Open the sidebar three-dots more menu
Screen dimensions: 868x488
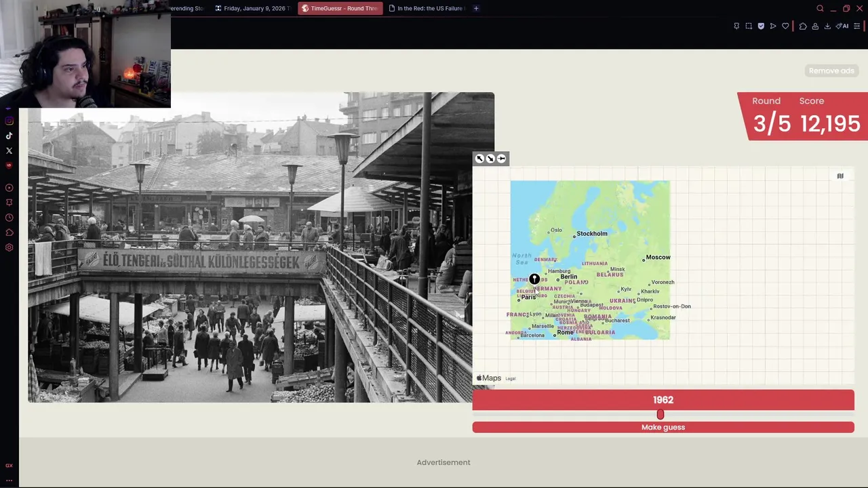pyautogui.click(x=9, y=480)
